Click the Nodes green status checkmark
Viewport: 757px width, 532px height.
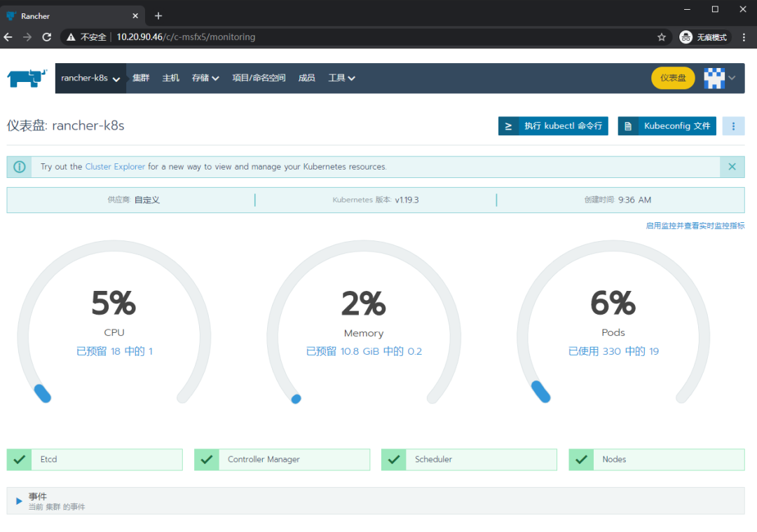[x=581, y=459]
